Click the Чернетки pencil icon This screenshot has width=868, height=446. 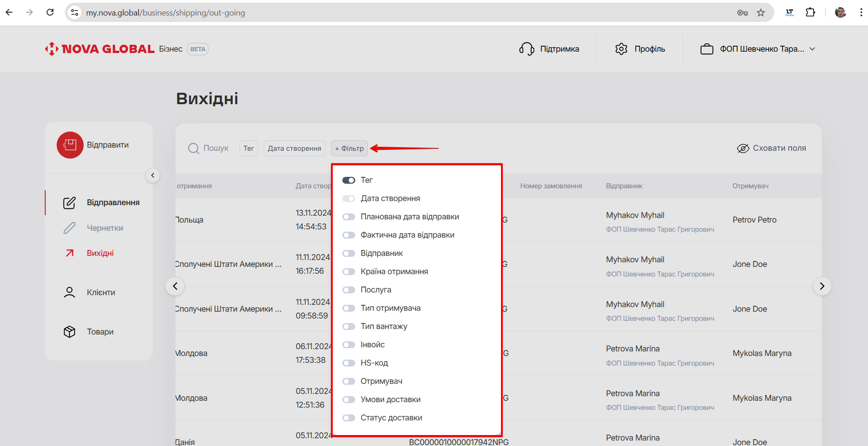(69, 228)
